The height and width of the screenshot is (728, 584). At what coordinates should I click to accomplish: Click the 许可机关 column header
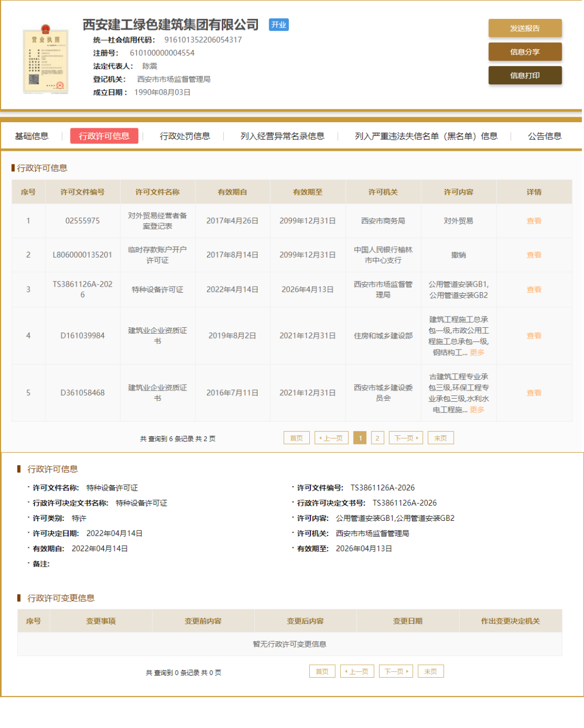(x=383, y=192)
